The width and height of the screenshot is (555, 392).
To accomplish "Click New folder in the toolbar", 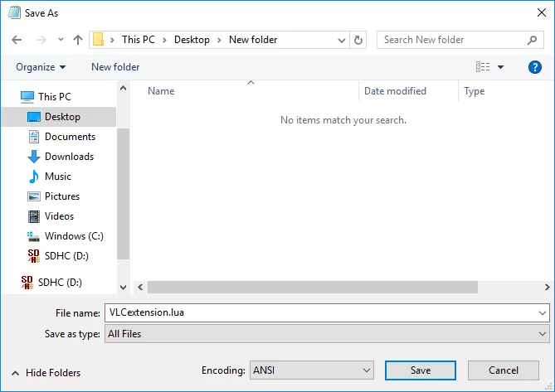I will coord(115,67).
